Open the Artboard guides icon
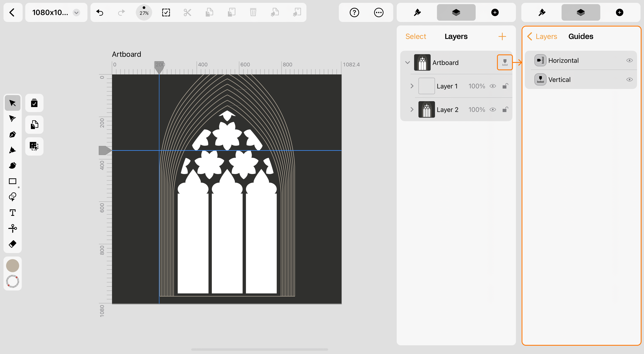Viewport: 644px width, 354px height. tap(505, 62)
